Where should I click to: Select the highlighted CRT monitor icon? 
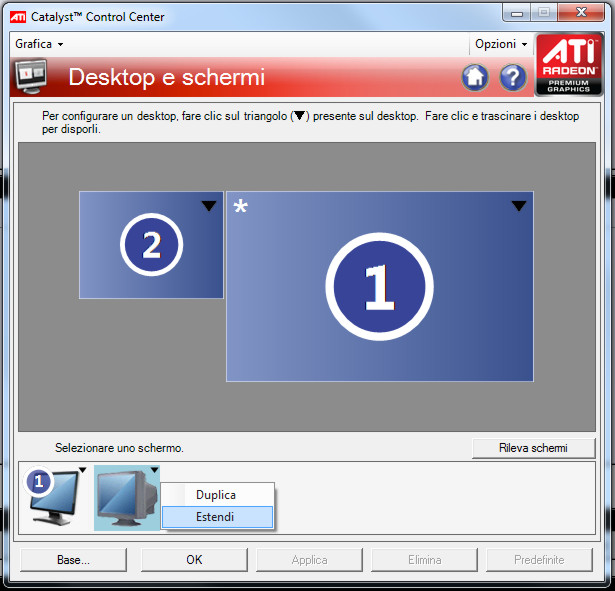tap(126, 498)
